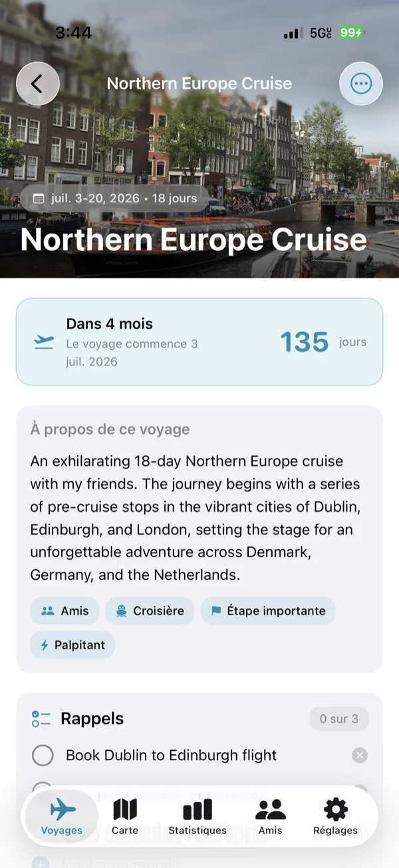Select the Carte map icon
The width and height of the screenshot is (399, 868).
pyautogui.click(x=126, y=809)
